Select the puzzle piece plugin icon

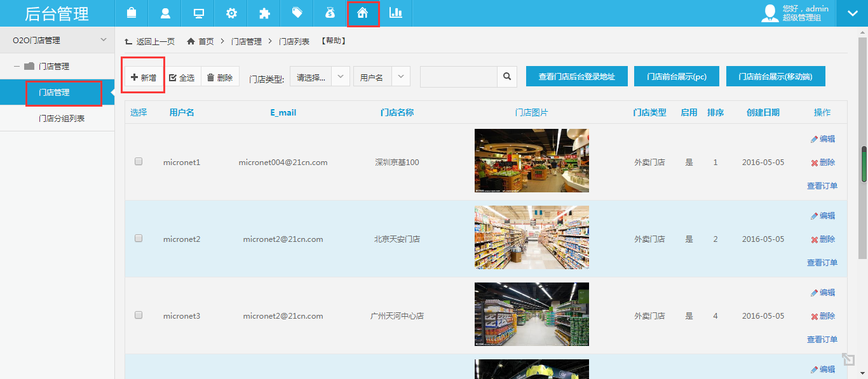[264, 13]
